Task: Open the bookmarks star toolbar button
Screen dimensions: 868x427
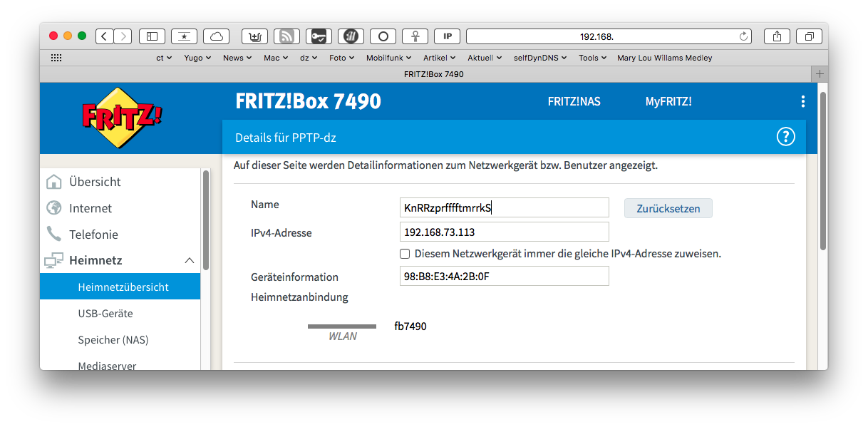Action: coord(184,36)
